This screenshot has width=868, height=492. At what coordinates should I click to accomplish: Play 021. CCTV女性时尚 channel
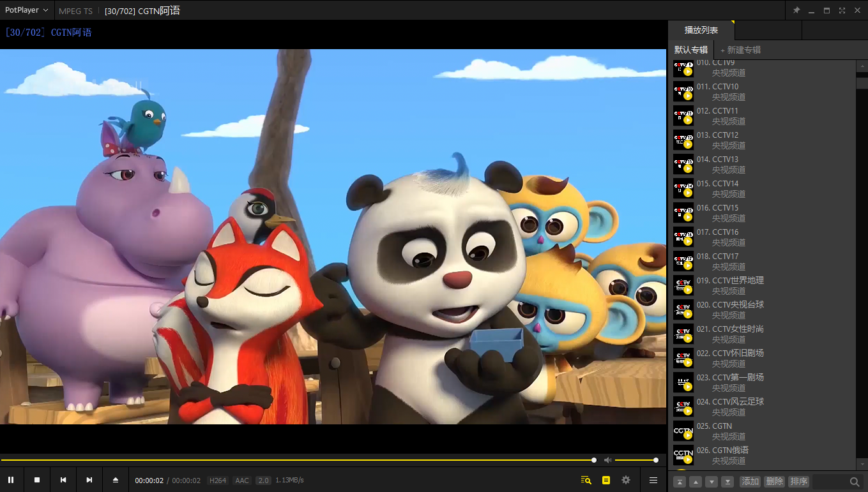click(762, 334)
